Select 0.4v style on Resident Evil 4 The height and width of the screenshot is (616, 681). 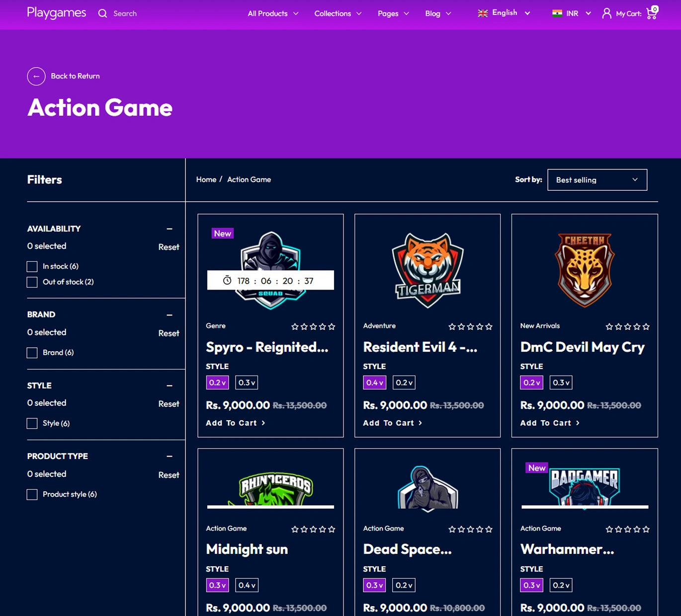(374, 383)
